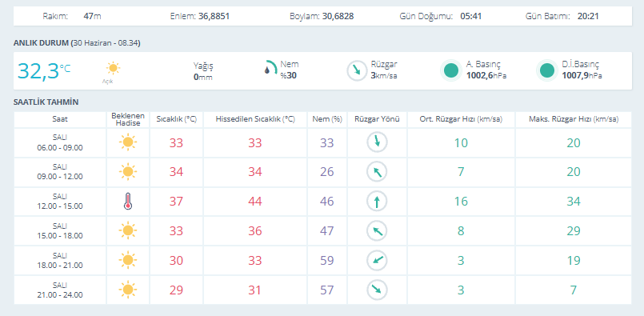Click the average wind speed 16 cell
This screenshot has height=316, width=644.
(x=461, y=202)
